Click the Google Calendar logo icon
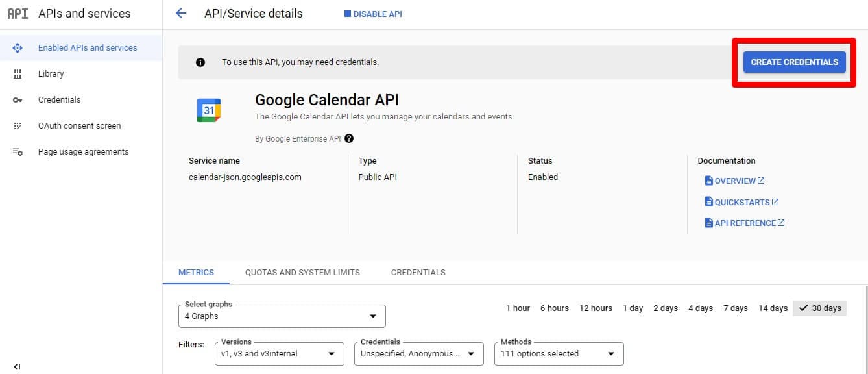Viewport: 868px width, 374px height. point(209,110)
